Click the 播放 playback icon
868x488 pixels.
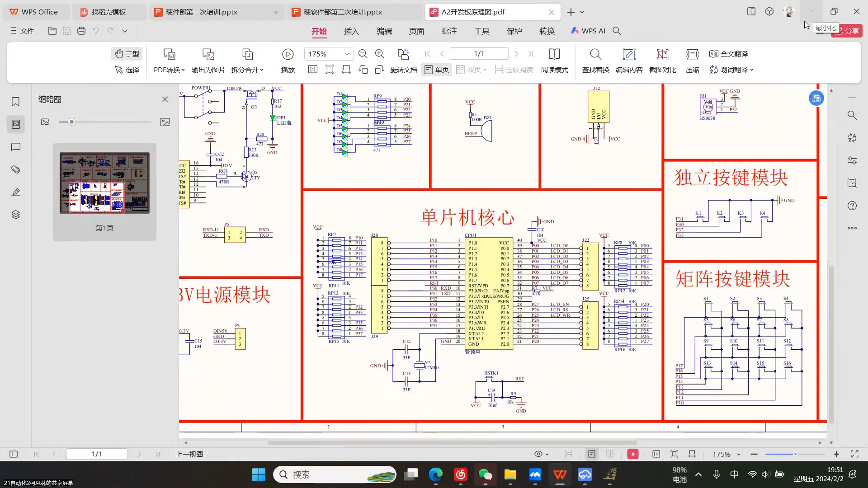pos(288,54)
